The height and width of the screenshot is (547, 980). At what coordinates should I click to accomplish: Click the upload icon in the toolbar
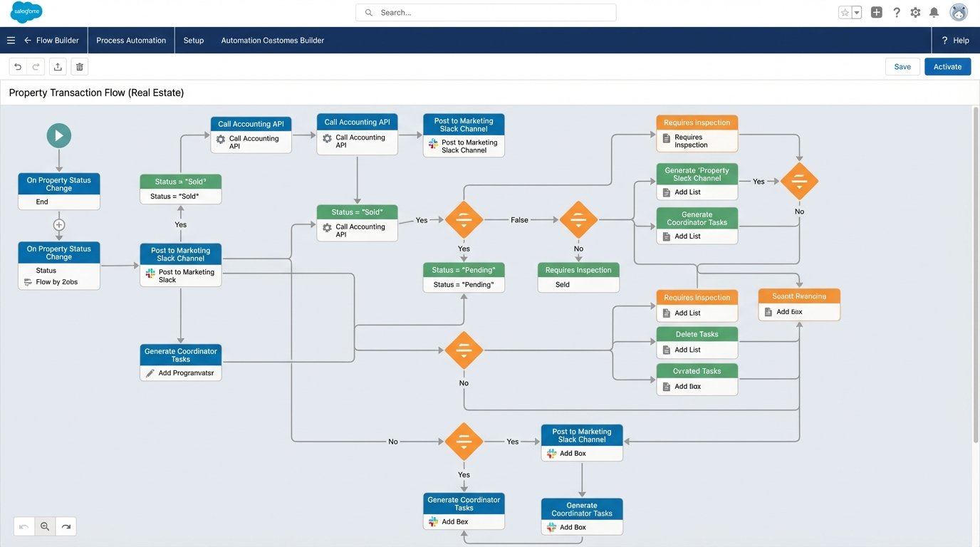(56, 66)
